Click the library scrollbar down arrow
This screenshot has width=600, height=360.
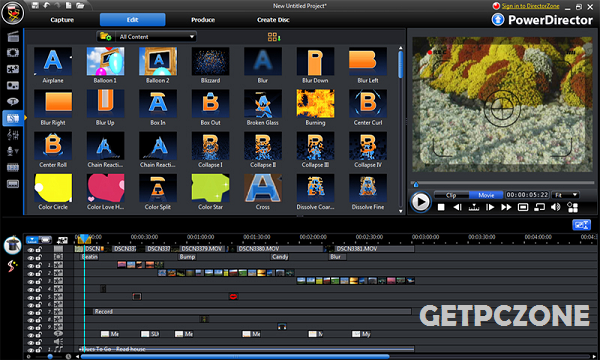coord(401,211)
